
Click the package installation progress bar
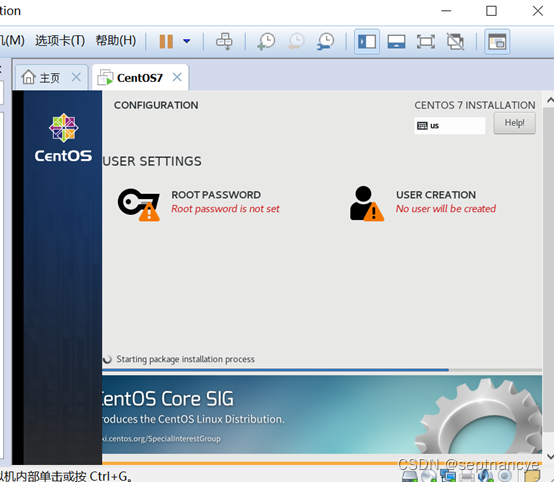coord(322,370)
